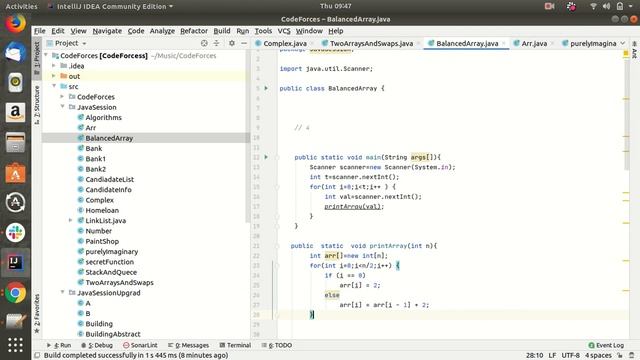Open Slack from the dock
This screenshot has width=640, height=360.
[x=15, y=233]
